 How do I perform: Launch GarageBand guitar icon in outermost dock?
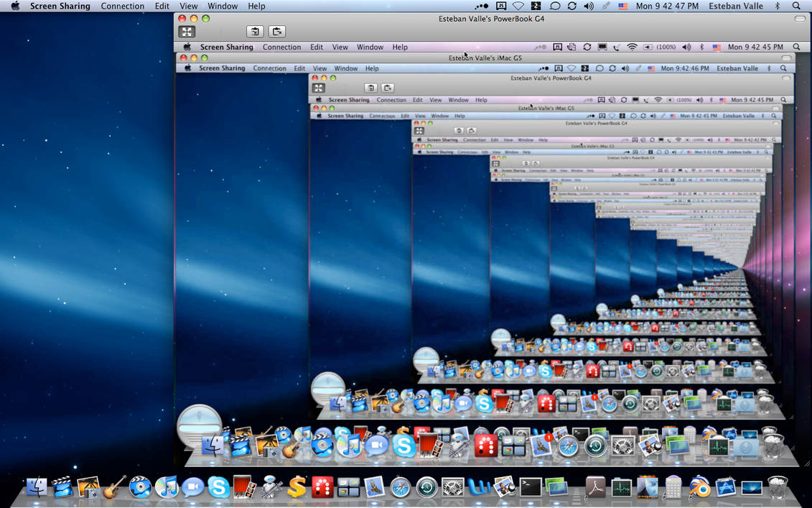[x=114, y=487]
